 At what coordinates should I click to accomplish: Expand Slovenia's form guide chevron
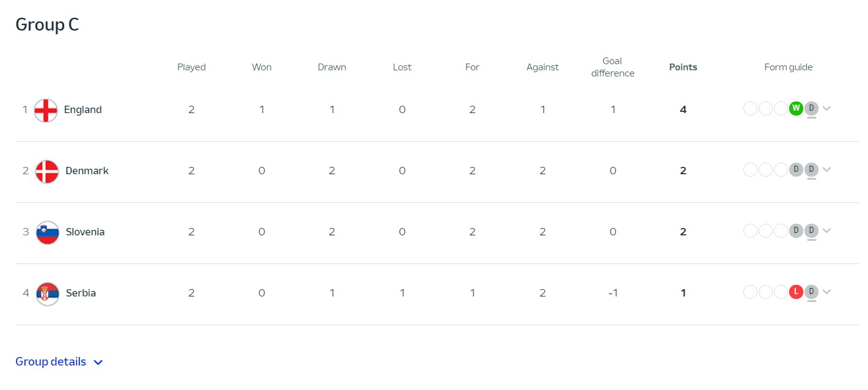826,231
